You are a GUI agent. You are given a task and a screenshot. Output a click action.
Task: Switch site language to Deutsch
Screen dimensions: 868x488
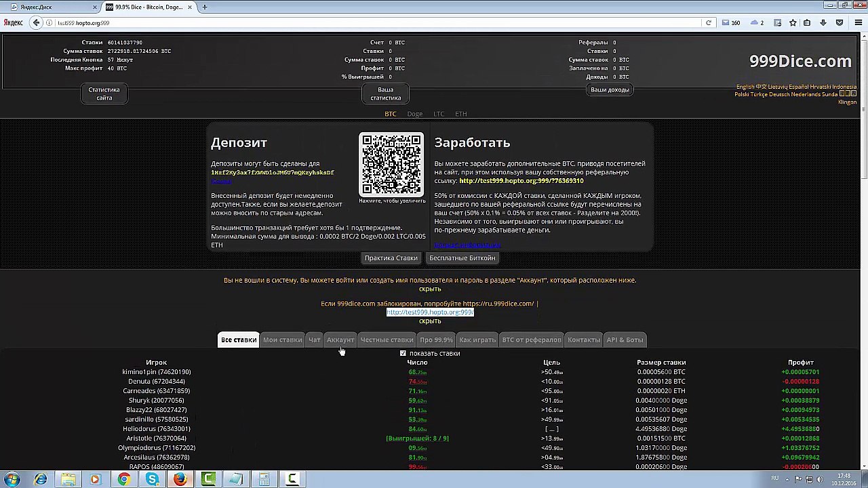pyautogui.click(x=780, y=94)
